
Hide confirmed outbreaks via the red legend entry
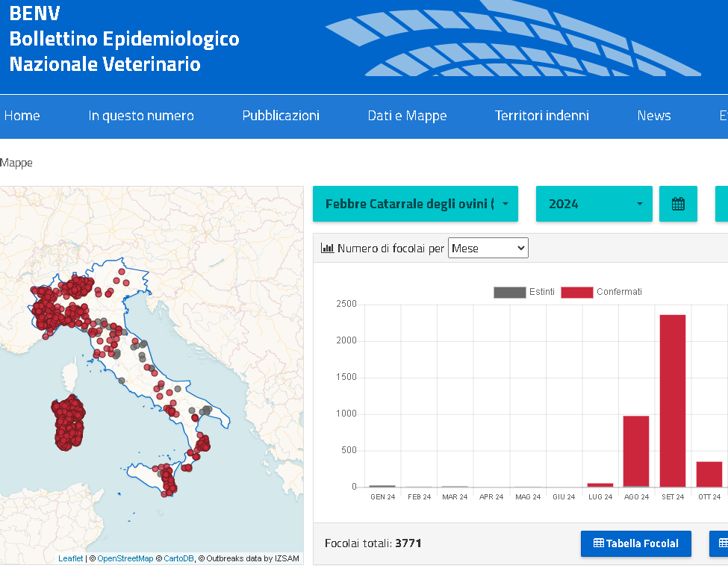click(576, 292)
